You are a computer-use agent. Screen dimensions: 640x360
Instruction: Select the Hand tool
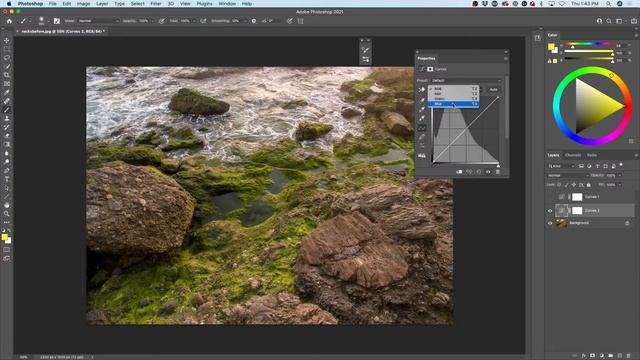point(7,205)
